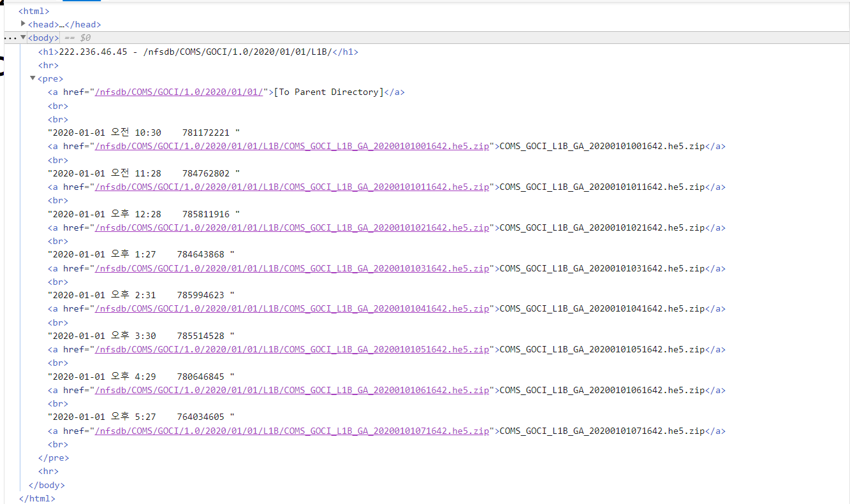850x504 pixels.
Task: Select text node '오후 12:28 785811916'
Action: pyautogui.click(x=144, y=214)
